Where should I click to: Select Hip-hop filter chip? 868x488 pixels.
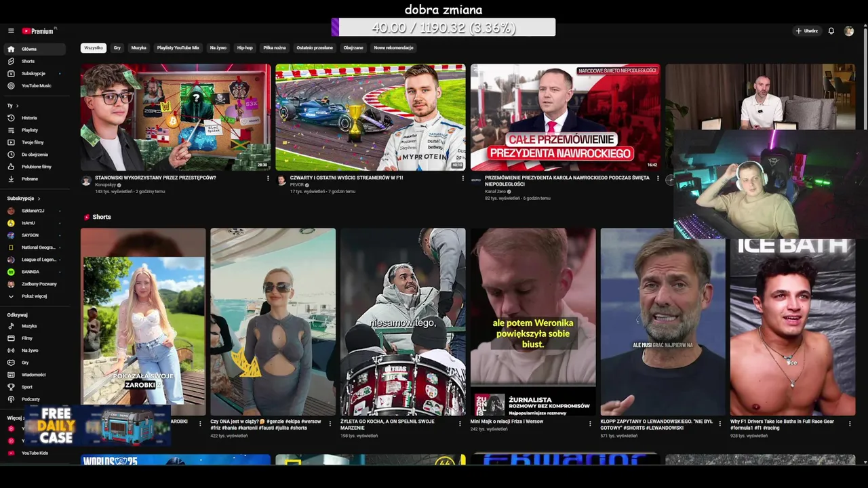[x=245, y=48]
